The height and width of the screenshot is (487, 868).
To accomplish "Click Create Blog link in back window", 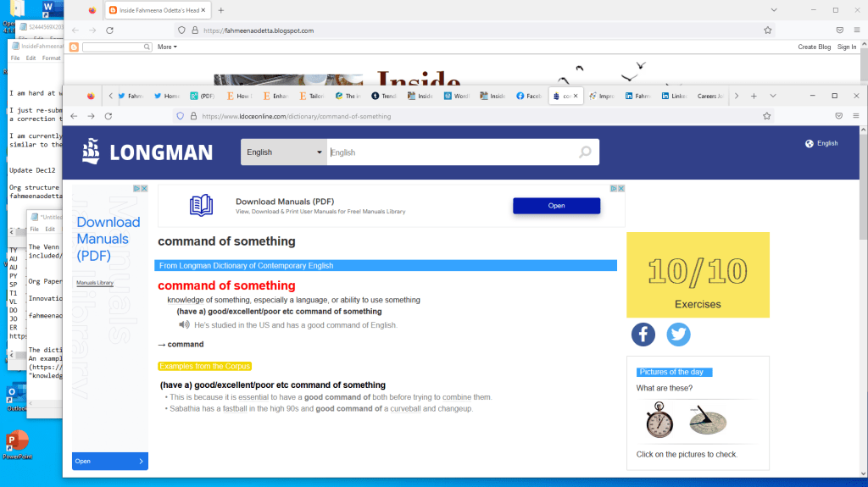I will coord(814,47).
